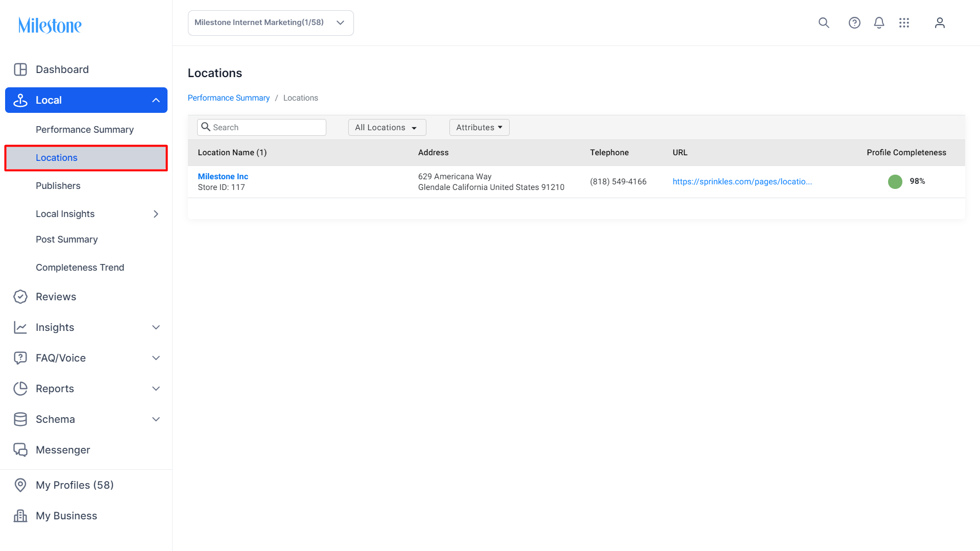Open the Dashboard icon in sidebar
Viewport: 980px width, 551px height.
[20, 69]
